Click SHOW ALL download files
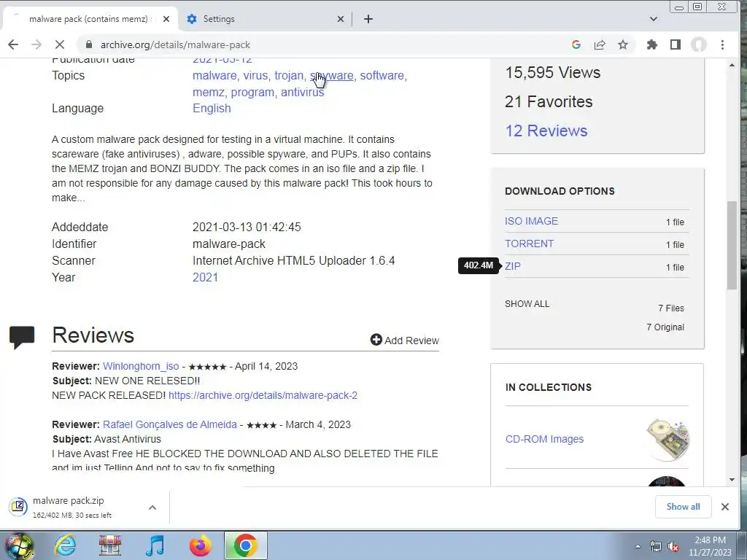The width and height of the screenshot is (747, 560). click(x=527, y=304)
